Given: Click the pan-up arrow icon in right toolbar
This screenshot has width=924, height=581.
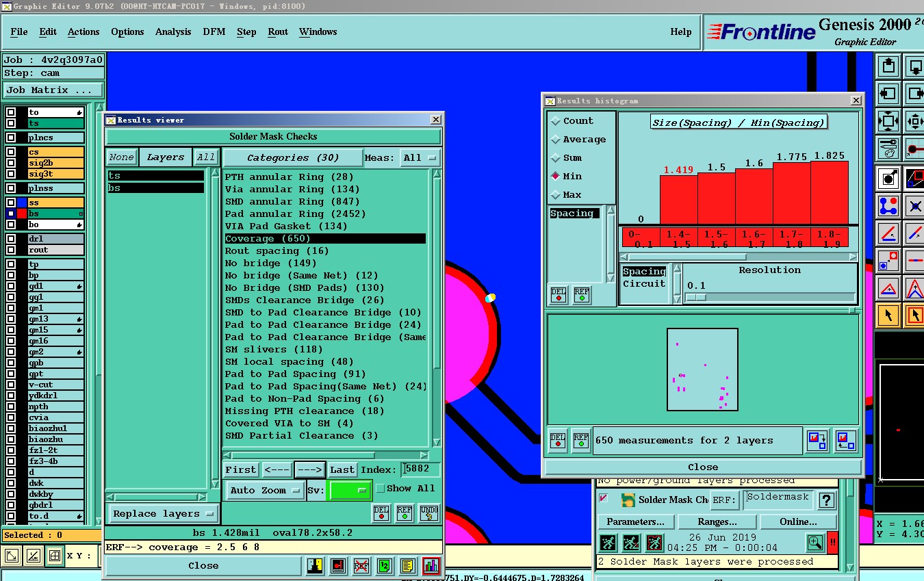Looking at the screenshot, I should (x=888, y=66).
